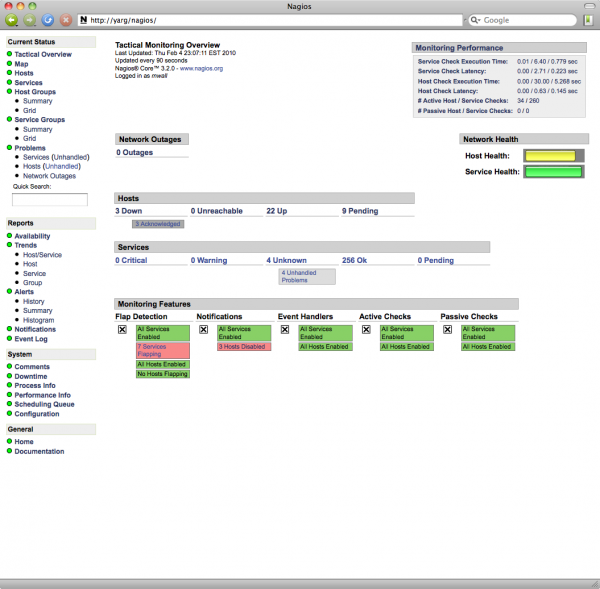Open Scheduling Queue in System menu
The image size is (600, 589).
pos(45,404)
